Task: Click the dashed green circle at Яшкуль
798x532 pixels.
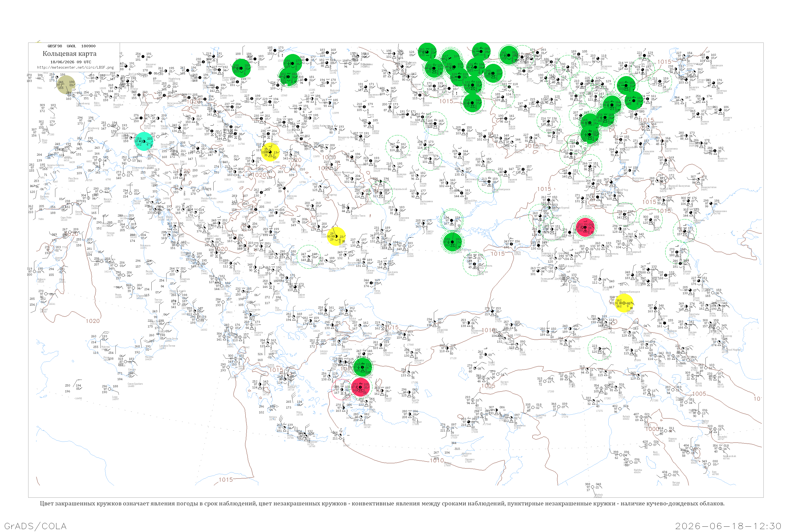Action: coord(650,219)
